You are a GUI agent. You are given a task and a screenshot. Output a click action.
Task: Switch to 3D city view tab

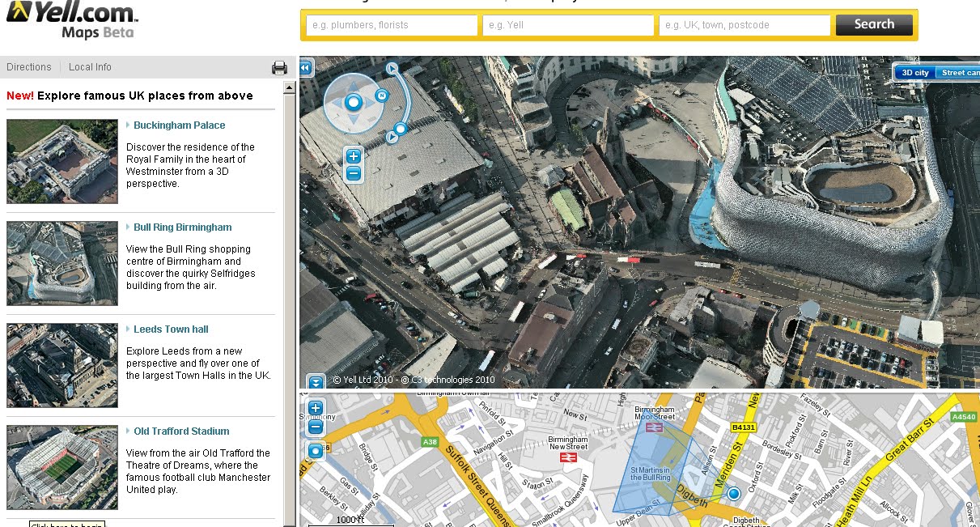915,73
